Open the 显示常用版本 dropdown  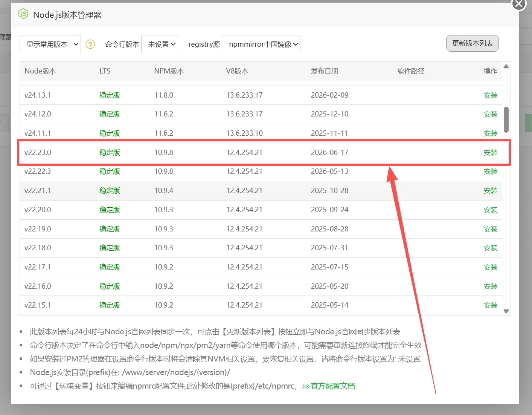(50, 44)
